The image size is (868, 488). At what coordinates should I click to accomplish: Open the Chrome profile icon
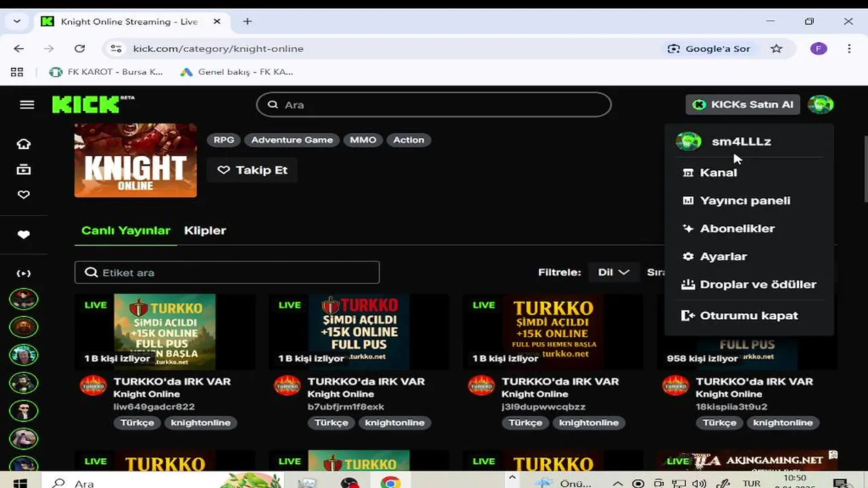point(818,49)
